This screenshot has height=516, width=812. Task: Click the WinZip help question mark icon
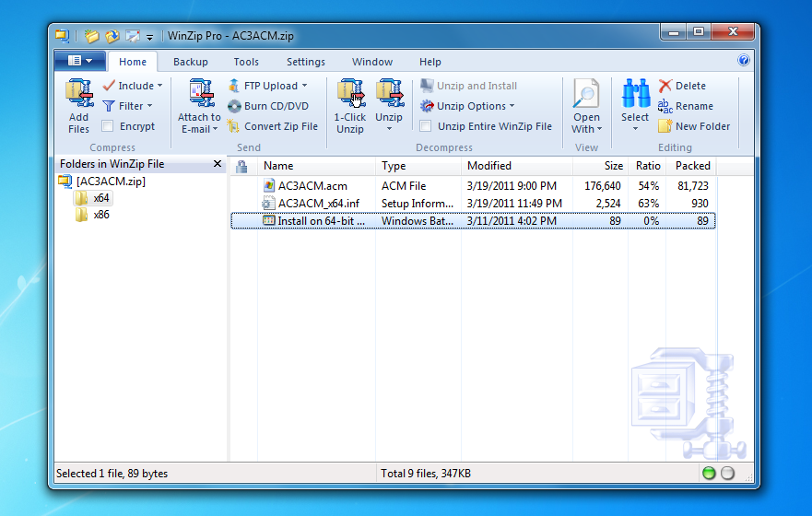click(744, 60)
